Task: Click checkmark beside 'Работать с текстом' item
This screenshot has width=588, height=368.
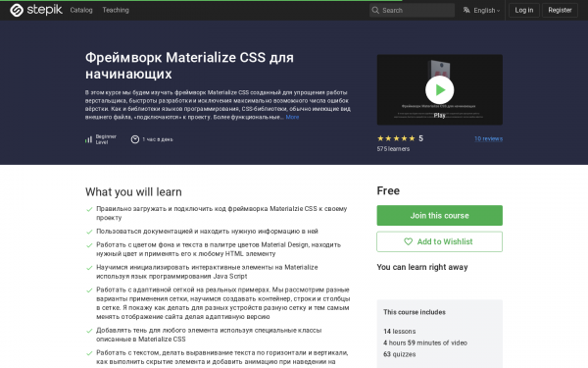Action: coord(89,353)
